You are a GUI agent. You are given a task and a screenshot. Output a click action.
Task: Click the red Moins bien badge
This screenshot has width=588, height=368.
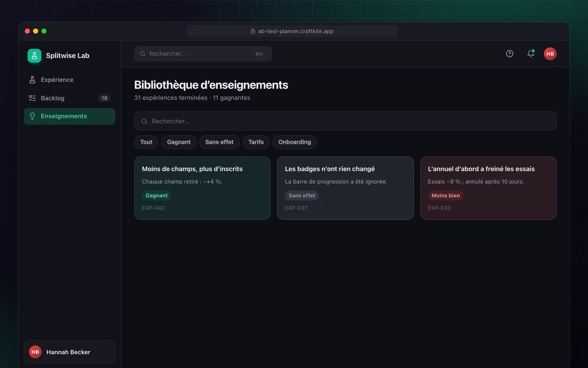446,195
